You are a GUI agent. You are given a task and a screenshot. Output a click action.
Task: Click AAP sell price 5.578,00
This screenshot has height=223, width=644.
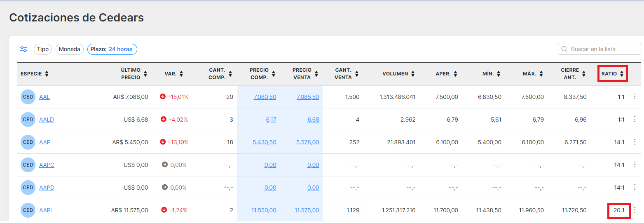click(x=307, y=142)
